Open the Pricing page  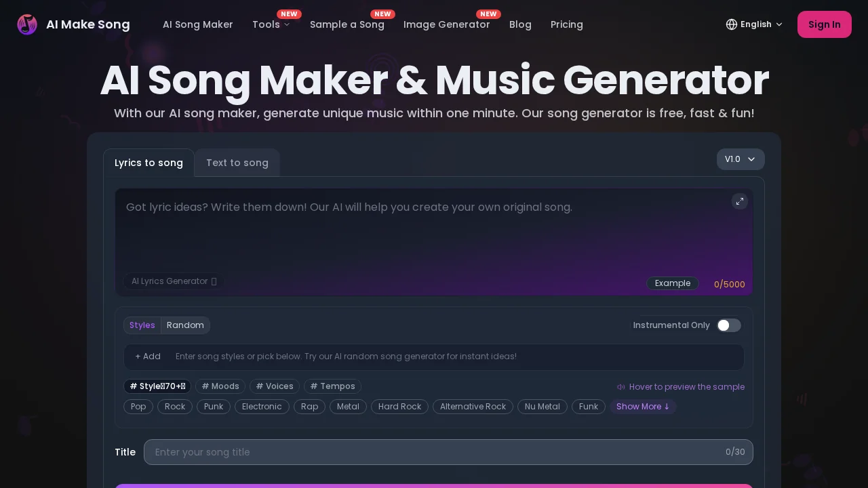click(567, 24)
